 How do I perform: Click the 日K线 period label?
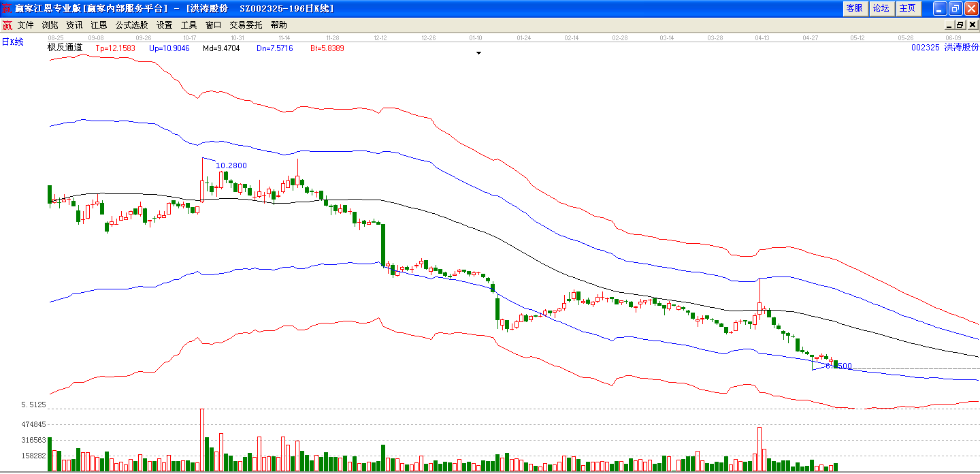(12, 42)
